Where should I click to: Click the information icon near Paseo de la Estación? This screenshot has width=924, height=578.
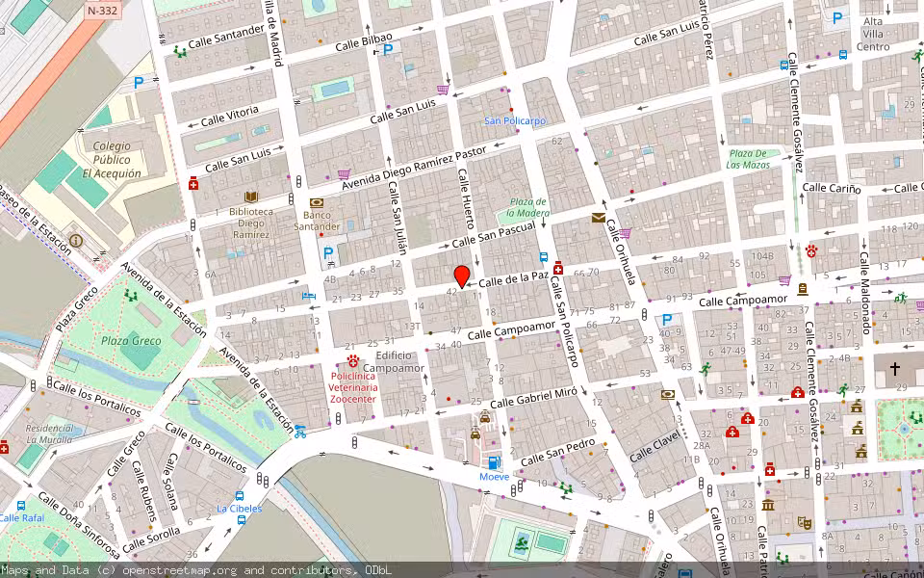coord(75,240)
